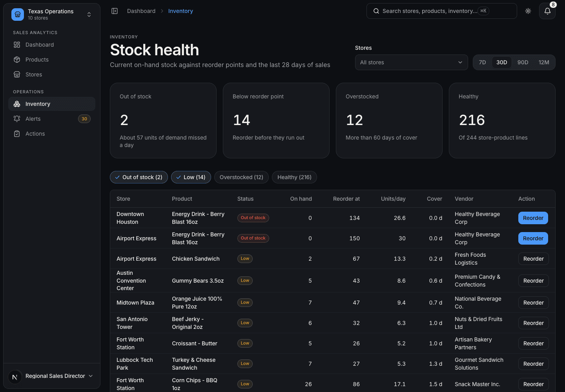Open Dashboard in the sidebar
Viewport: 565px width, 392px height.
[x=52, y=45]
